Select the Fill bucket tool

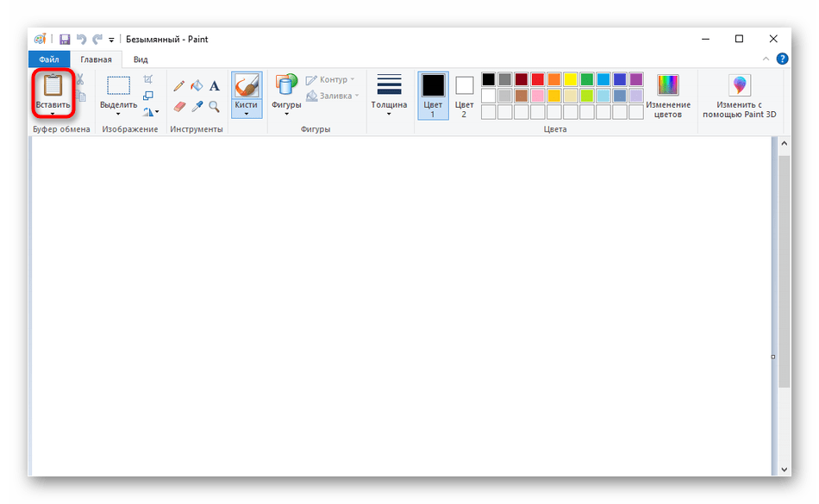coord(197,85)
